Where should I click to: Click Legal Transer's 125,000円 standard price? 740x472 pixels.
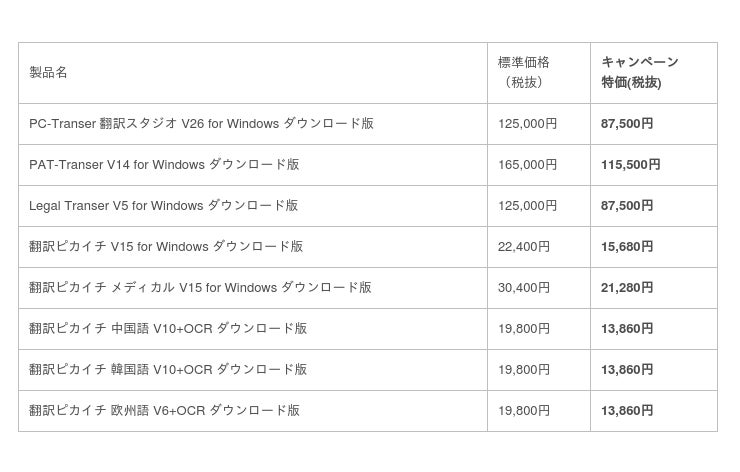pyautogui.click(x=527, y=206)
